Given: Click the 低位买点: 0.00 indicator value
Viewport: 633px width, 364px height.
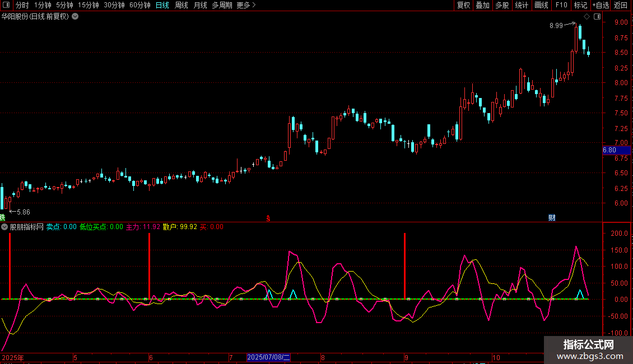Looking at the screenshot, I should (101, 227).
